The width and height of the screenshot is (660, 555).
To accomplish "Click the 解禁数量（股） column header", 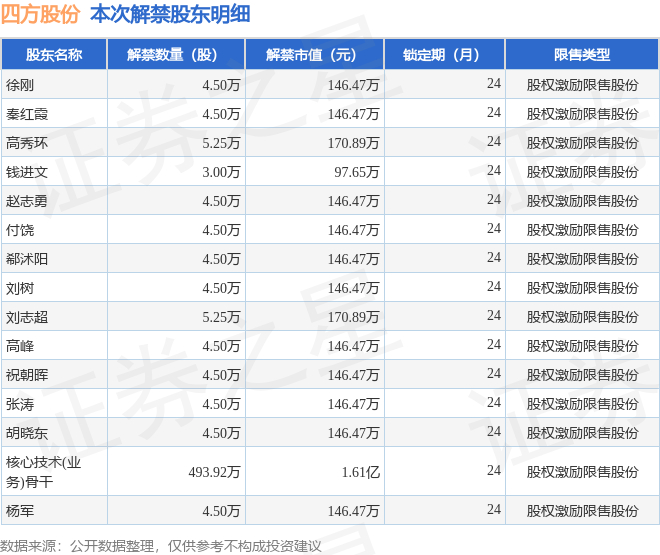I will [176, 54].
